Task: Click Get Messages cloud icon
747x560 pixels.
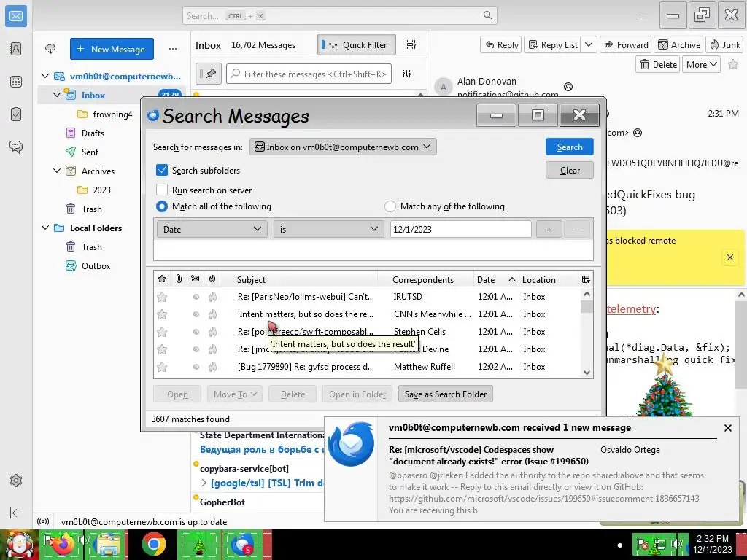Action: coord(50,49)
